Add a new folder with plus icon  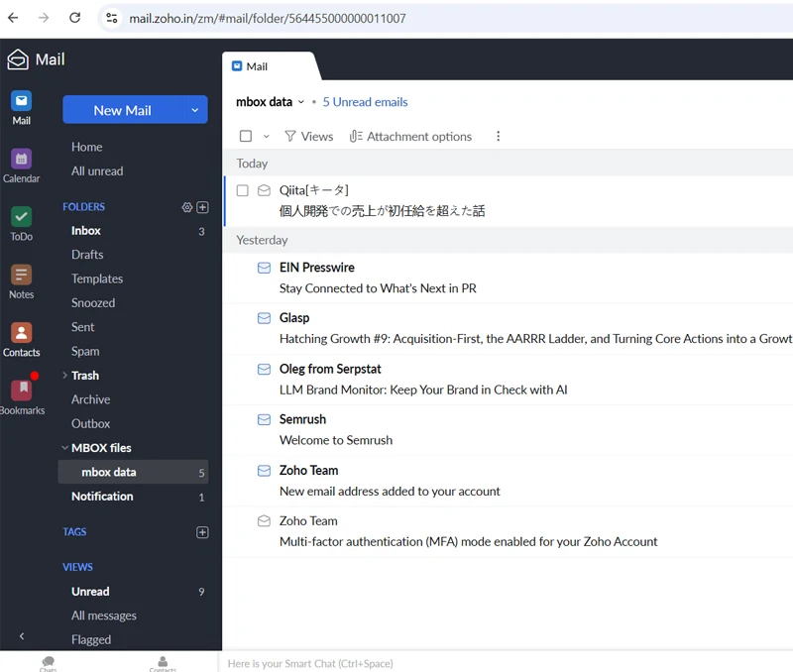pyautogui.click(x=202, y=207)
